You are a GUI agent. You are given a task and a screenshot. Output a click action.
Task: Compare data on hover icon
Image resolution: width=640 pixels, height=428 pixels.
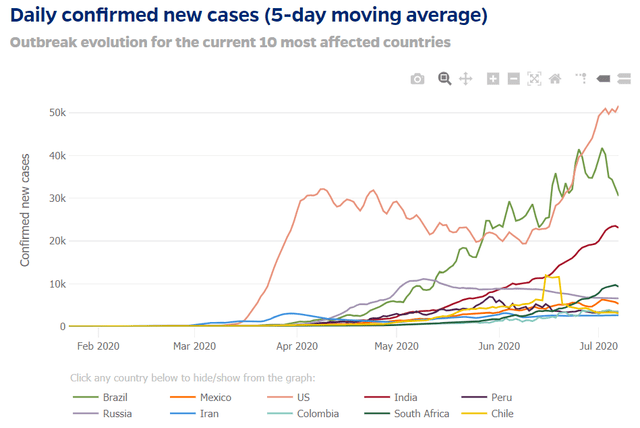(x=624, y=78)
